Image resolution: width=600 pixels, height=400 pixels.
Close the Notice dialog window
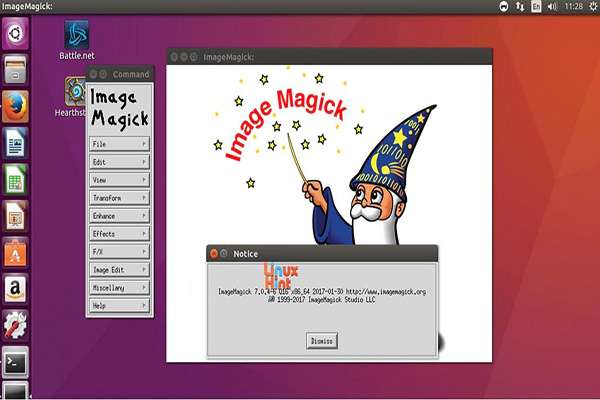click(x=214, y=253)
